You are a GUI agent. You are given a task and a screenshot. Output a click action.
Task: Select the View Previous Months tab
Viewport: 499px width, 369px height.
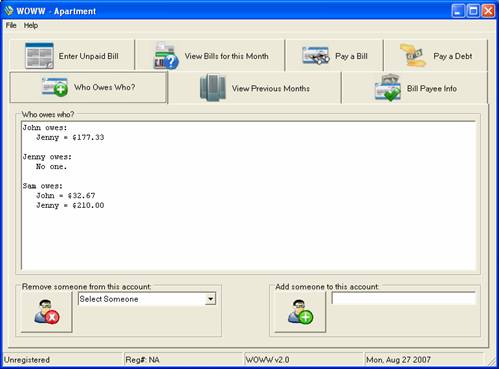(x=255, y=88)
